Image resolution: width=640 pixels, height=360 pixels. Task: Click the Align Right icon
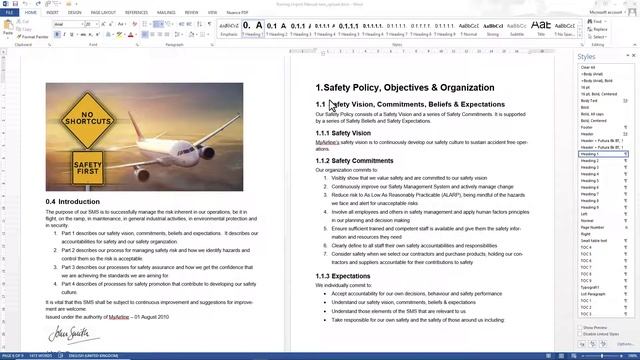(x=160, y=35)
